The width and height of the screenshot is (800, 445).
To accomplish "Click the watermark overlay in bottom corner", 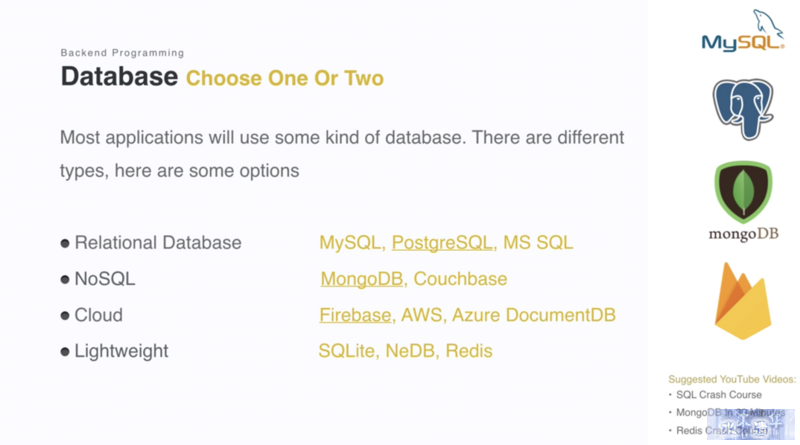I will pyautogui.click(x=751, y=424).
